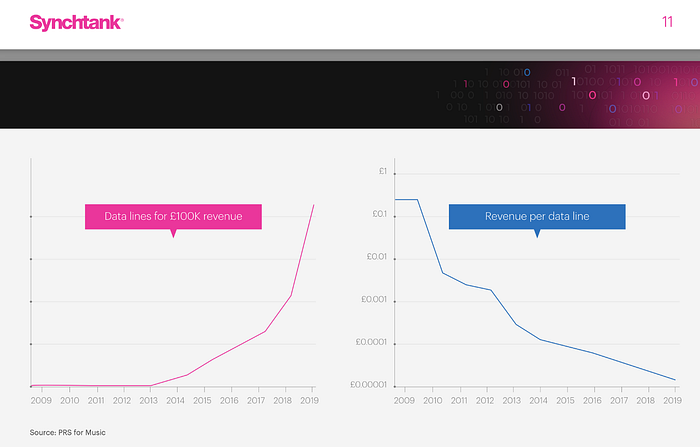The image size is (700, 447).
Task: Select the pink "Data lines for £100K revenue" label
Action: tap(173, 217)
